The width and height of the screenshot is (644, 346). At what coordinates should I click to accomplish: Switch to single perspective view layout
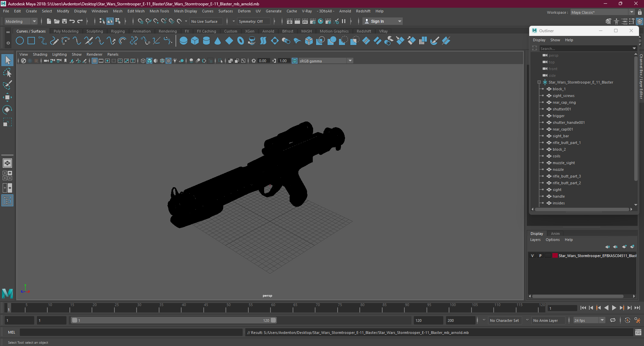7,163
